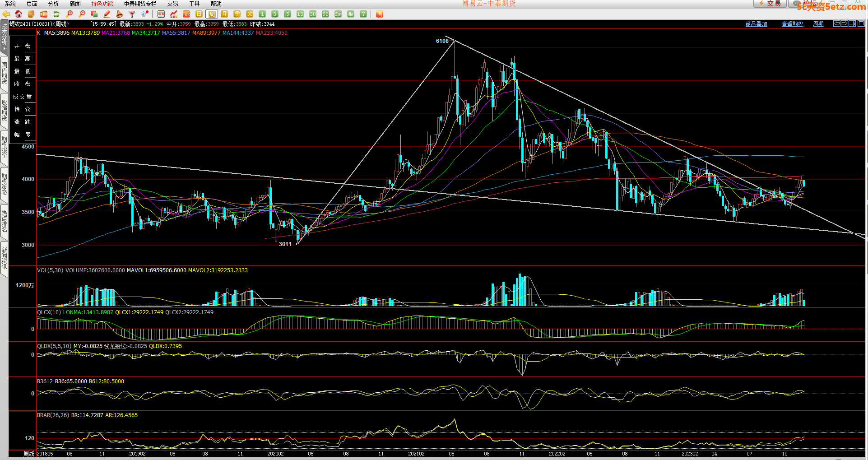Click the 交易 lightning button

click(x=770, y=4)
